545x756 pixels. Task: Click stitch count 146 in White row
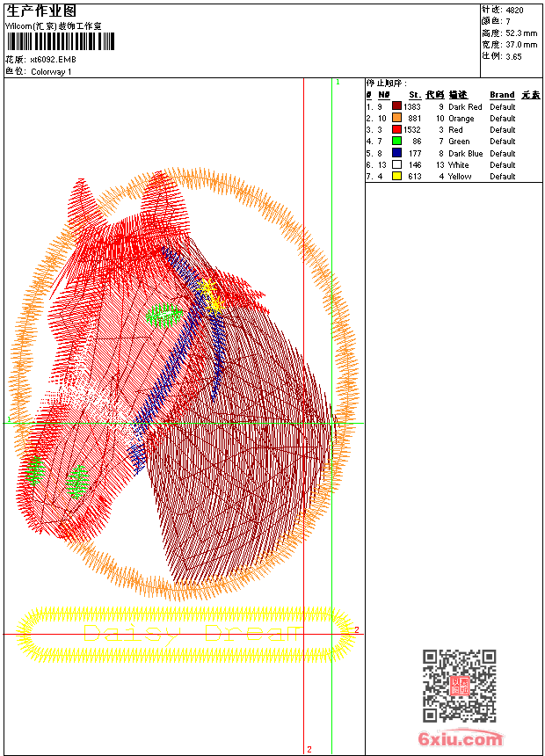tap(415, 165)
